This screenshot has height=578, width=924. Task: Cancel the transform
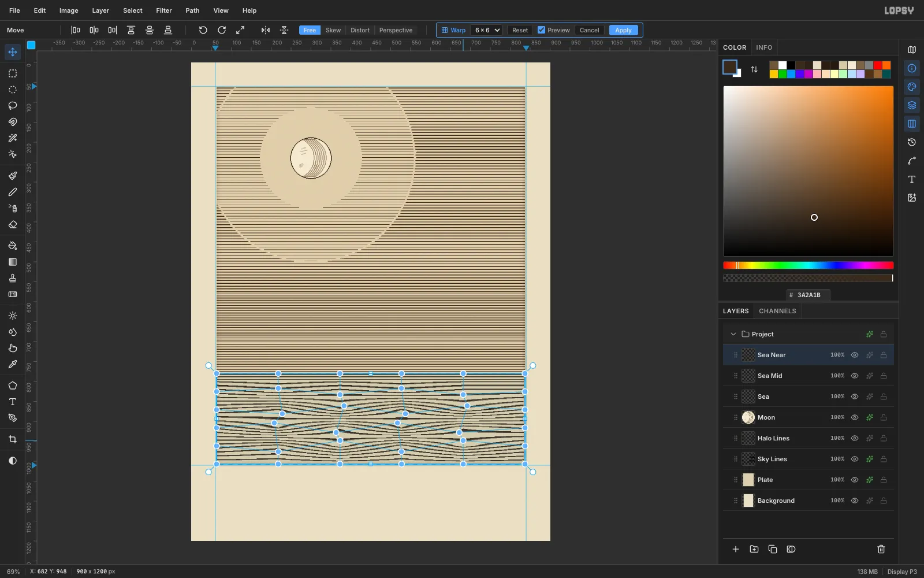[589, 30]
